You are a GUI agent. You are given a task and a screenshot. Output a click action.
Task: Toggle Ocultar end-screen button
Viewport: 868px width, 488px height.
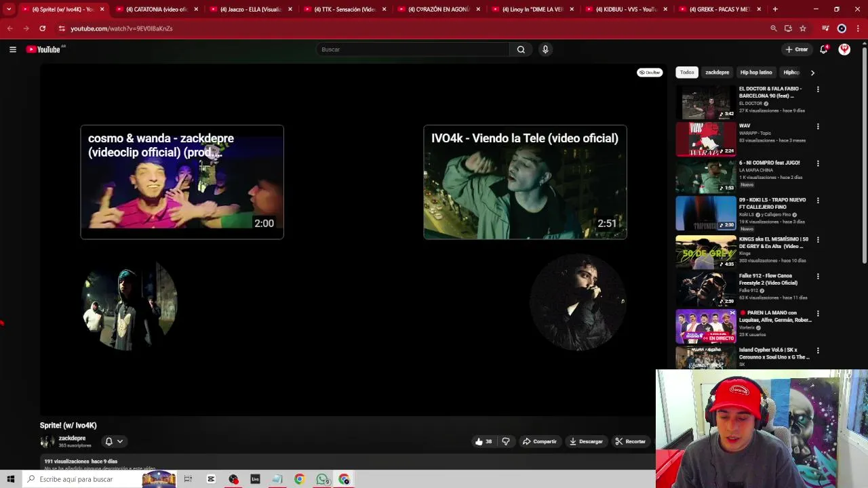pos(650,73)
